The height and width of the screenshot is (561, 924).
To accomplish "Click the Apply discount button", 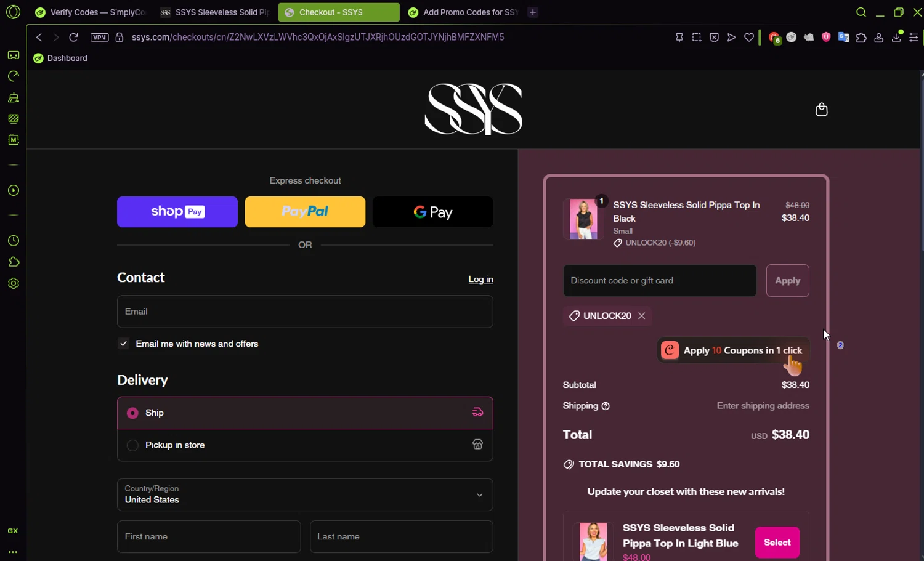I will pos(787,281).
